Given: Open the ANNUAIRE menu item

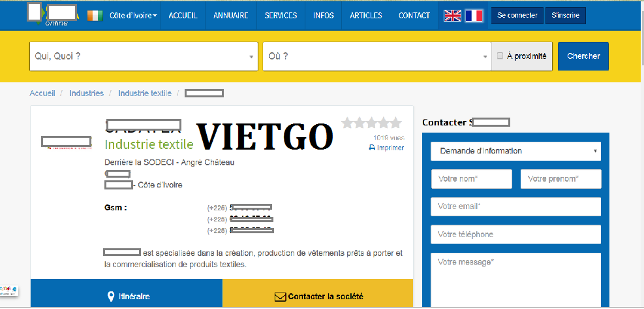Looking at the screenshot, I should click(x=231, y=16).
